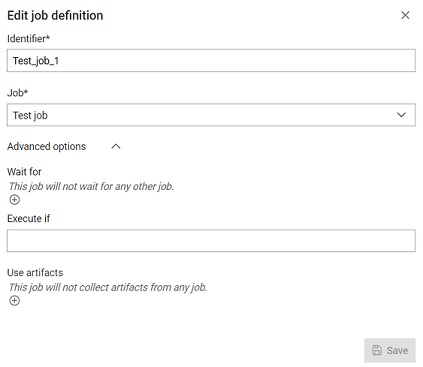Click the Execute if label
The width and height of the screenshot is (423, 367).
[x=28, y=218]
